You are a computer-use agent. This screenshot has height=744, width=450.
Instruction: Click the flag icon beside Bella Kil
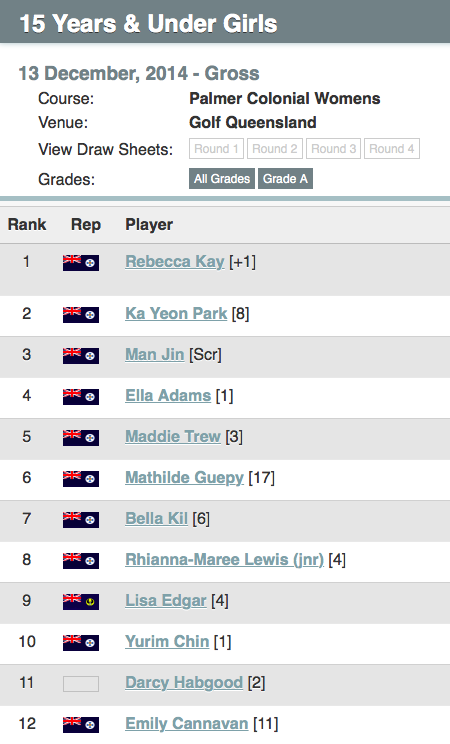(x=81, y=520)
